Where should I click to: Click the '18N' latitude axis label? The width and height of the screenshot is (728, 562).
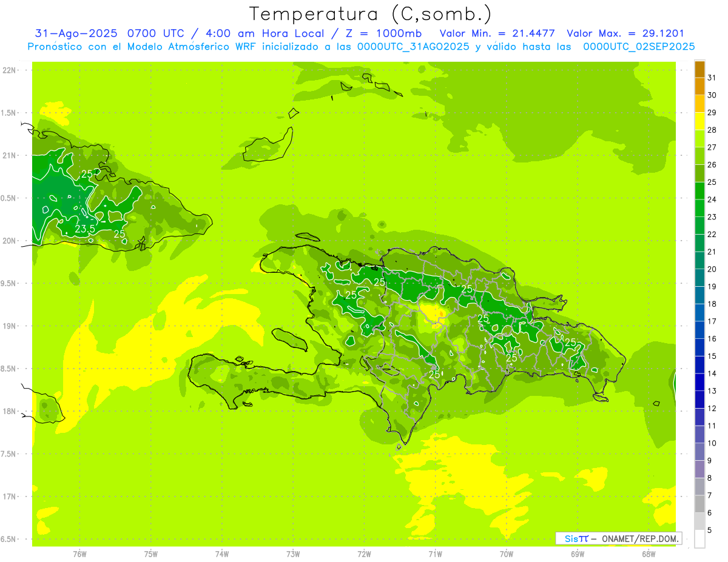tap(9, 411)
